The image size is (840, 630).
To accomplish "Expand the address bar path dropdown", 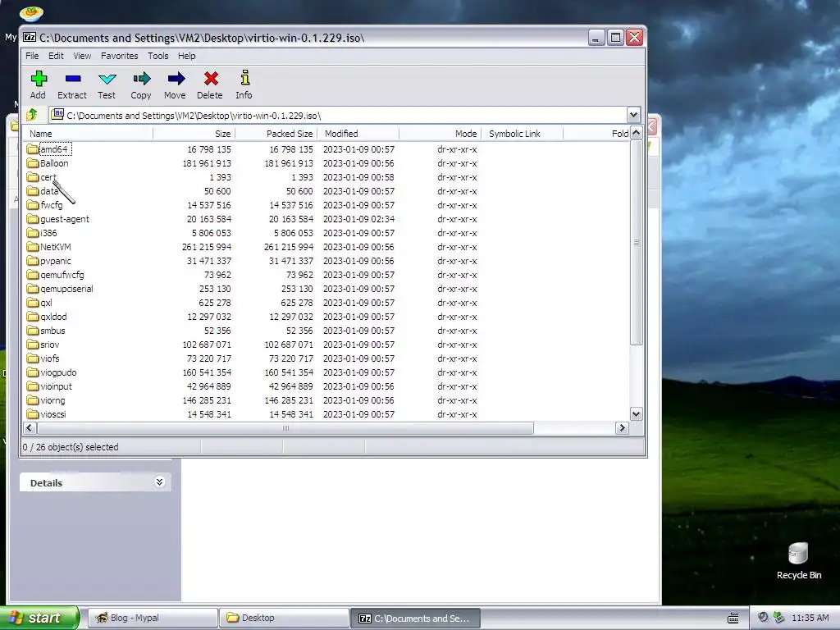I will (633, 115).
